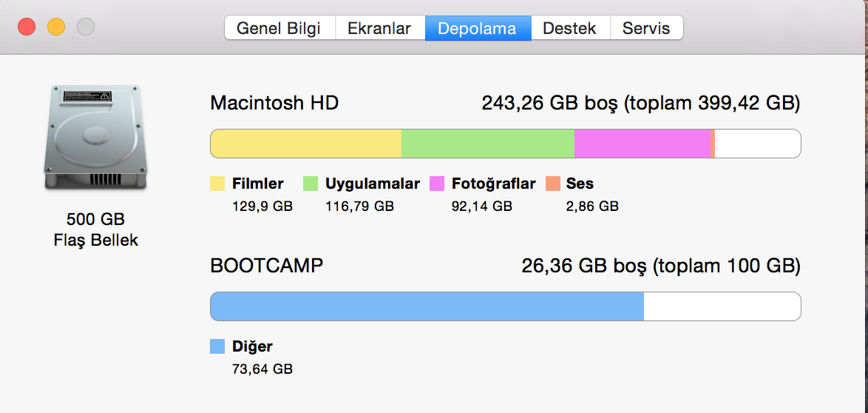Click the blue Diğer legend swatch
This screenshot has height=413, width=868.
click(x=217, y=346)
